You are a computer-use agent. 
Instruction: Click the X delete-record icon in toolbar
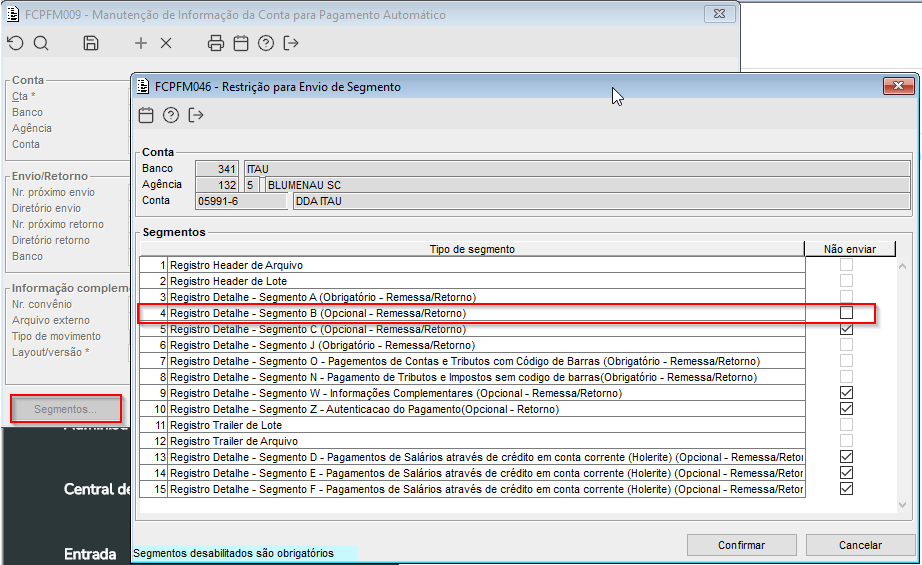pyautogui.click(x=166, y=43)
